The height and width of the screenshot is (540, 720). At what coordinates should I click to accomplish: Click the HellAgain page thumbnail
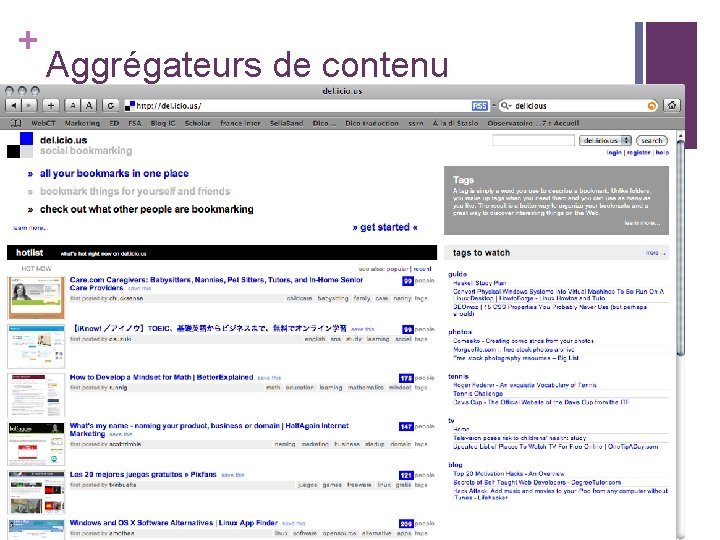tap(36, 444)
